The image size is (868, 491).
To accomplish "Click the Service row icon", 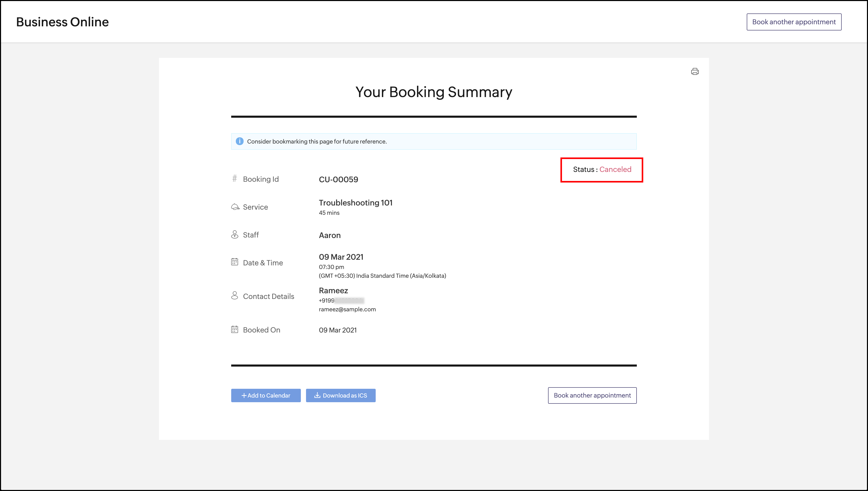I will pyautogui.click(x=235, y=207).
